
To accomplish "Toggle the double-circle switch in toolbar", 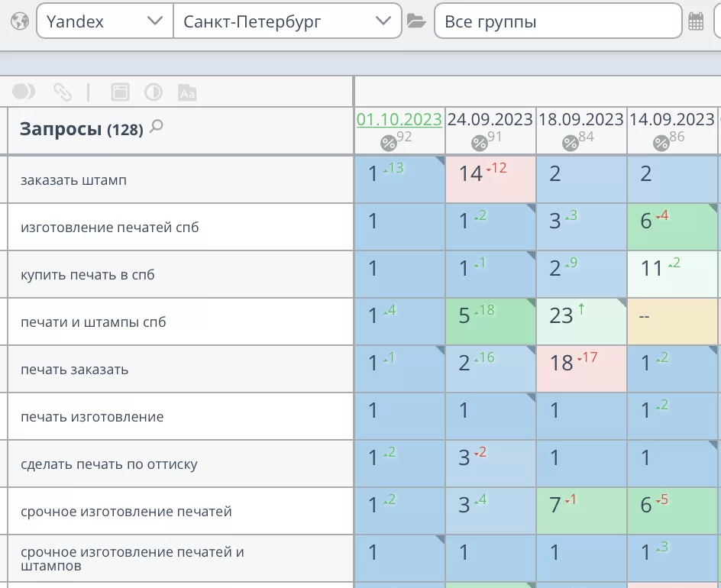I will point(24,92).
